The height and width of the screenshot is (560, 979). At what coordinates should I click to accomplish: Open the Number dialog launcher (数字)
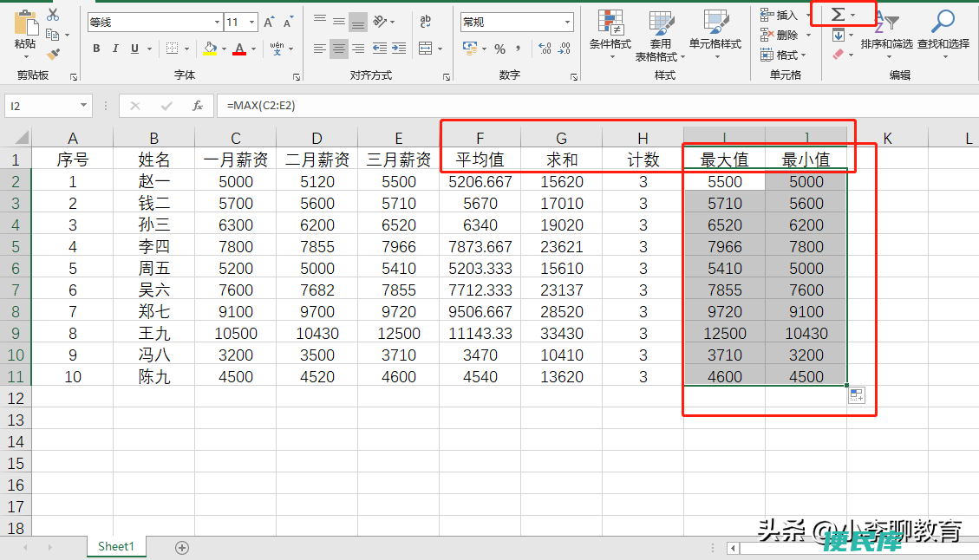(574, 77)
